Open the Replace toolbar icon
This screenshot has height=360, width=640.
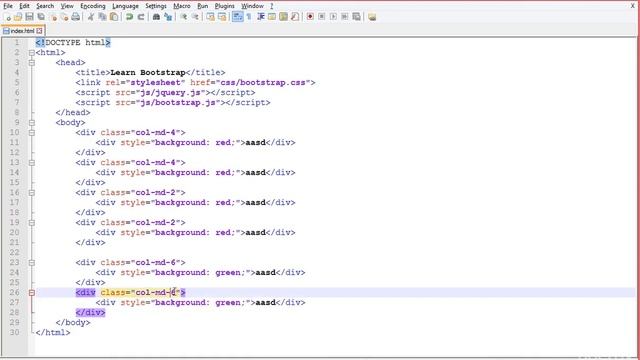[x=168, y=17]
